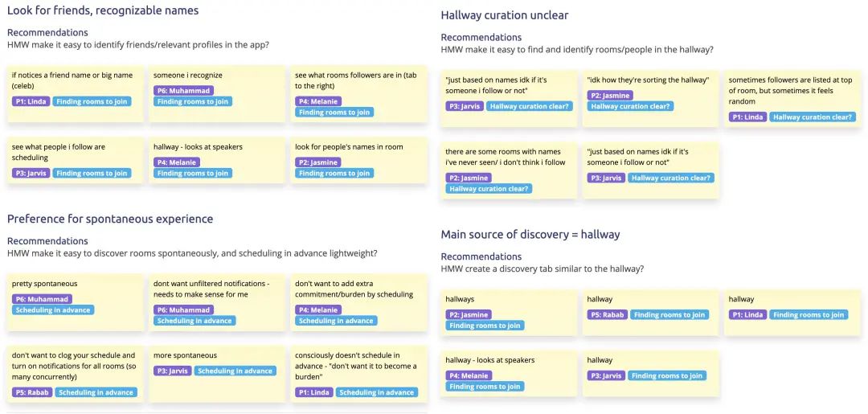Open the 'Look for friends, recognizable names' heading
868x414 pixels.
(103, 10)
